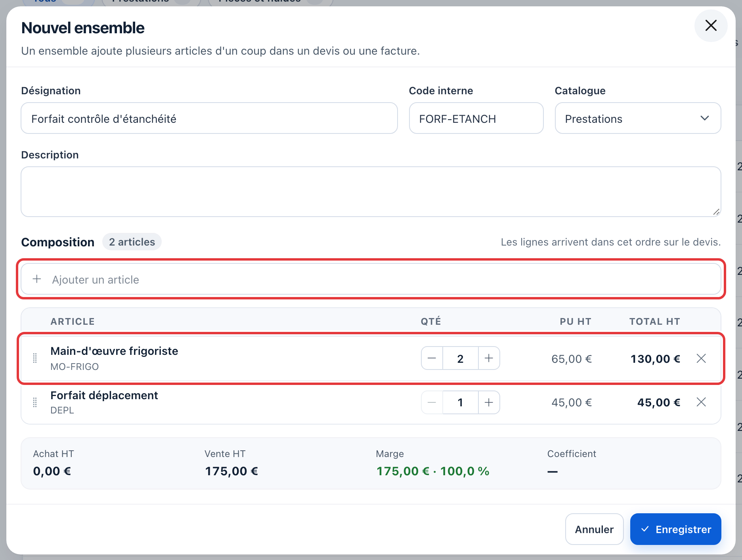Screen dimensions: 742x560
Task: Click the 130,00 € total cell
Action: tap(655, 359)
